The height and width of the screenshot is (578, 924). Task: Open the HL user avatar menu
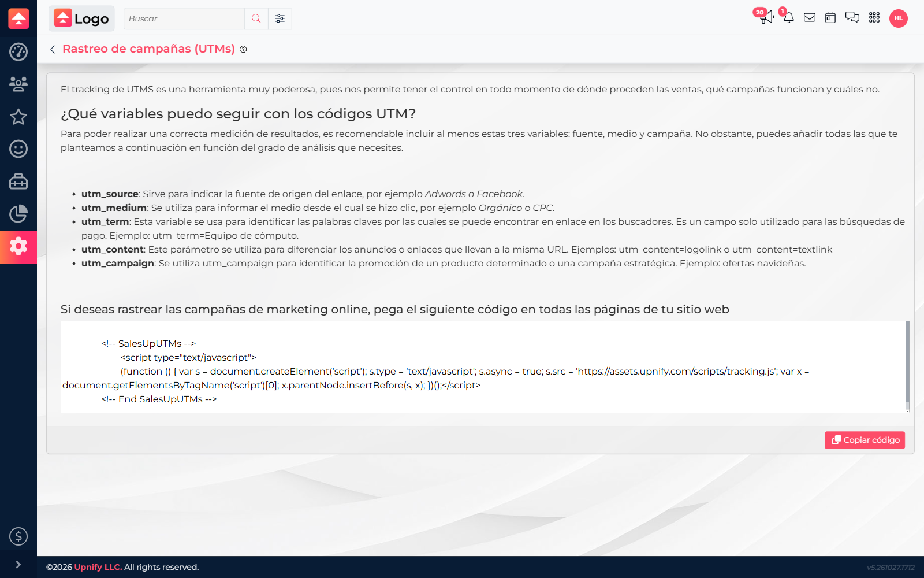899,18
